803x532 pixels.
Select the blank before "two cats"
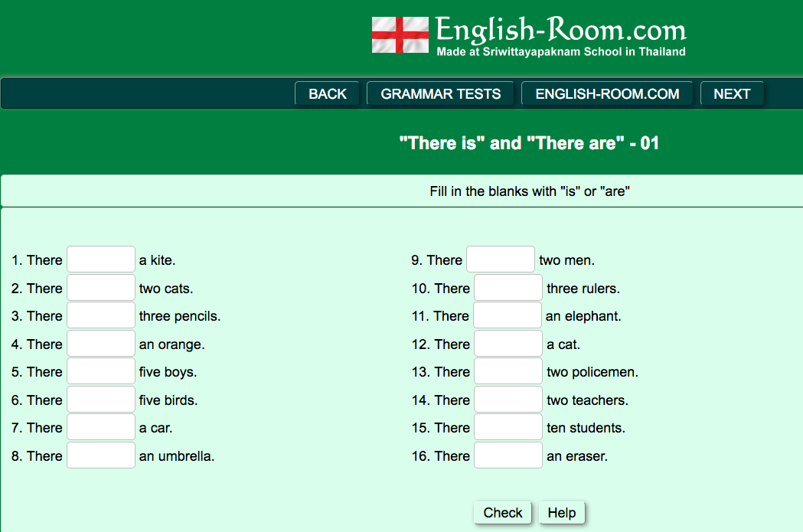pos(101,288)
